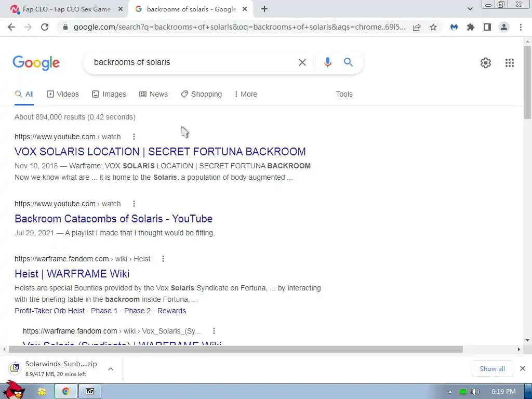
Task: Go to the Google homepage logo
Action: click(36, 63)
